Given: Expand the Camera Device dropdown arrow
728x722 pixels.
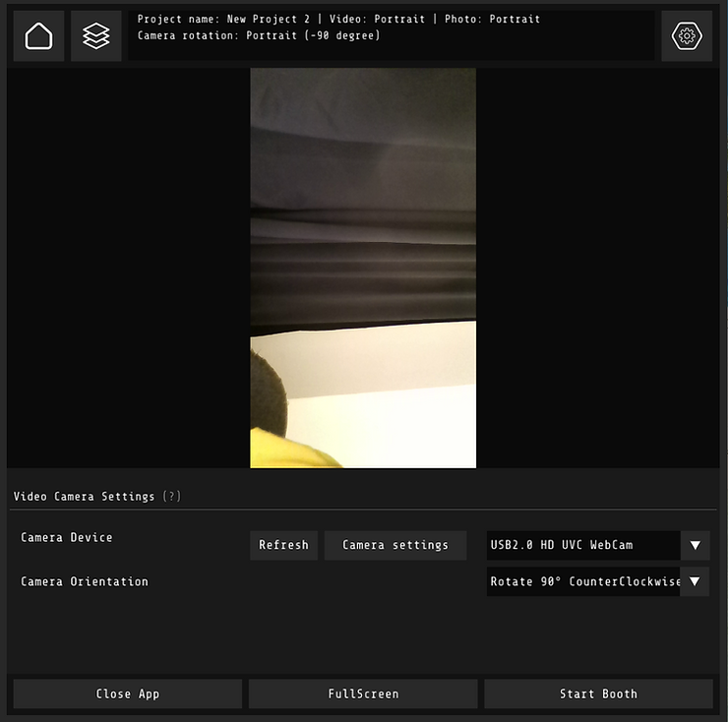Looking at the screenshot, I should [695, 545].
